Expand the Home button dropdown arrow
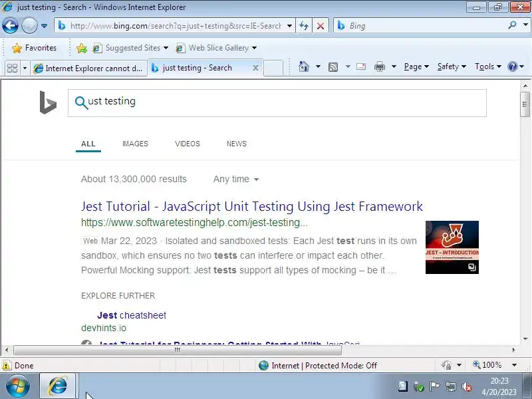Viewport: 532px width, 399px height. click(318, 66)
